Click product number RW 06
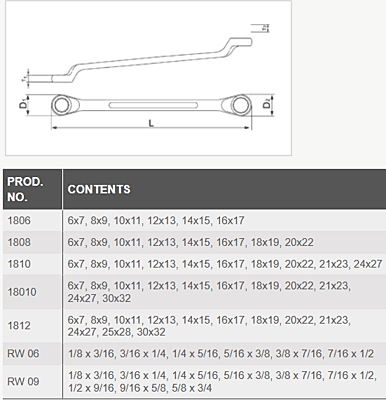Screen dimensions: 386x400 (x=23, y=353)
